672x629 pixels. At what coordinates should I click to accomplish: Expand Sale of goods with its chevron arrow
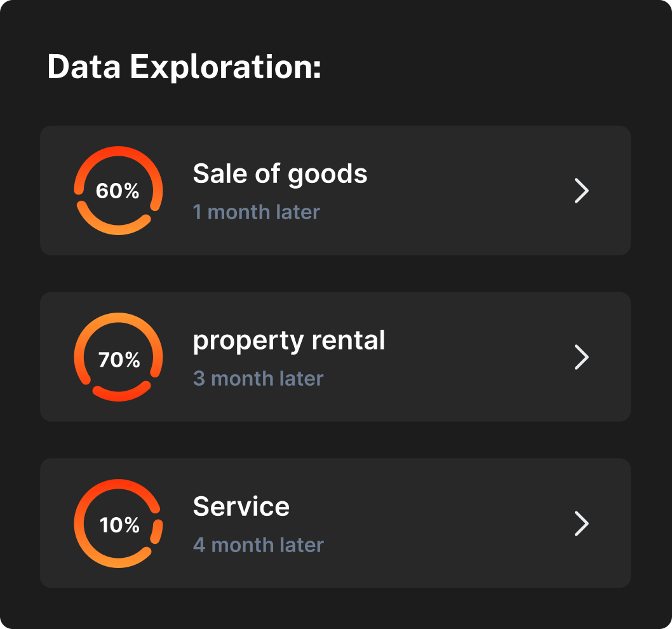581,191
